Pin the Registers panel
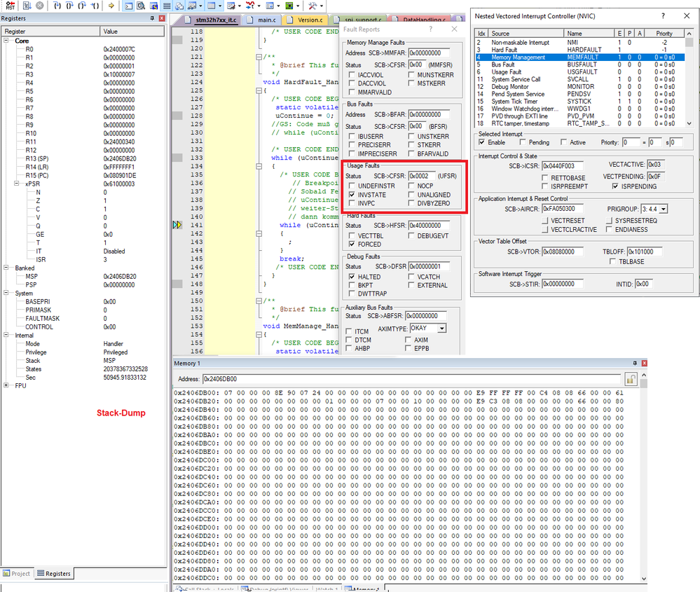Viewport: 700px width, 592px height. pyautogui.click(x=152, y=18)
